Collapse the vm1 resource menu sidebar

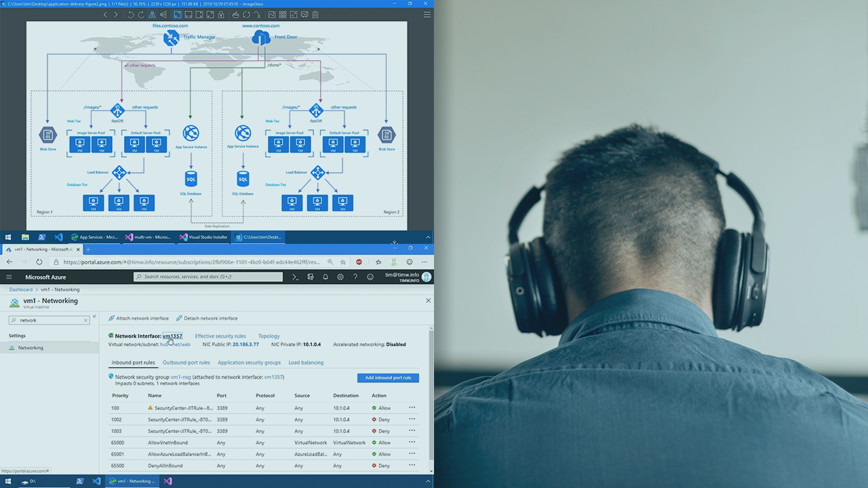pyautogui.click(x=94, y=317)
